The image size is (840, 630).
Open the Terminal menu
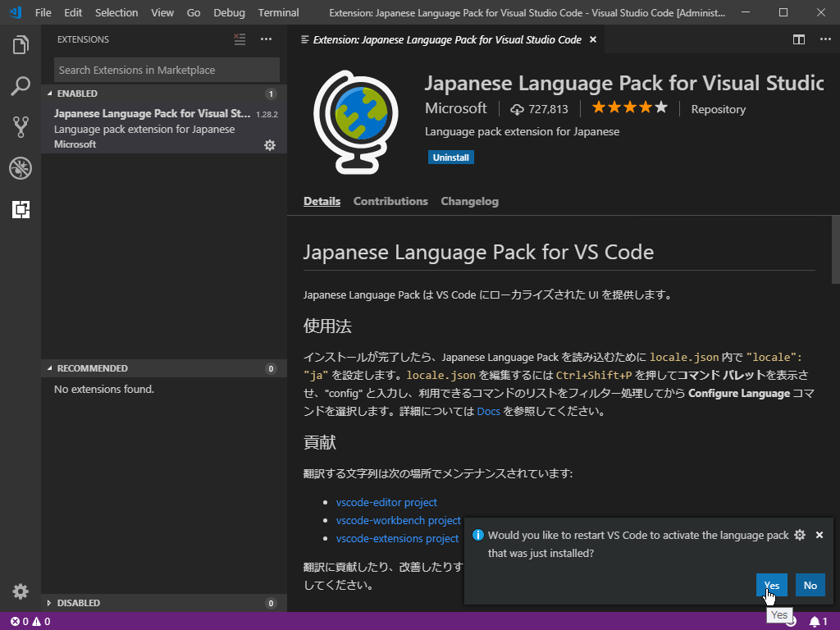[x=277, y=12]
